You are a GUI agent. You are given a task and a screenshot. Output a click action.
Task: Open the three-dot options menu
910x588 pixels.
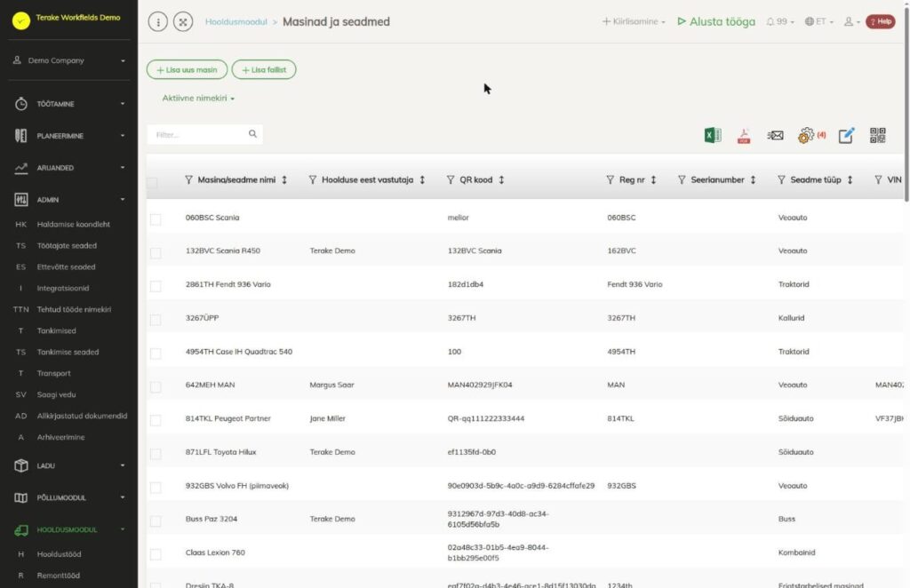tap(158, 22)
